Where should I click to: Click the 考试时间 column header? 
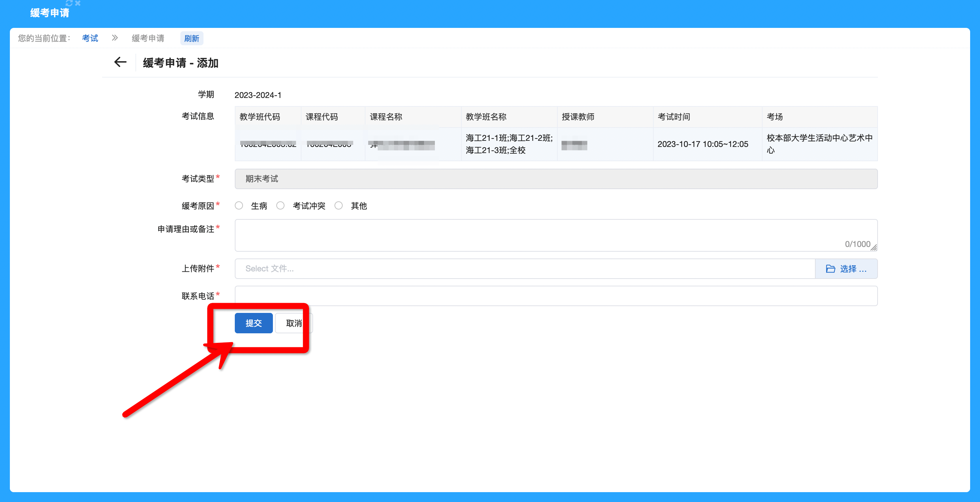pyautogui.click(x=673, y=117)
